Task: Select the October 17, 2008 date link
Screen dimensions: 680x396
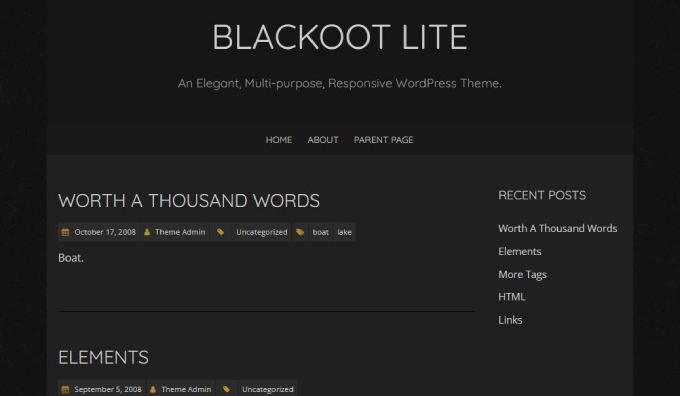Action: point(105,232)
